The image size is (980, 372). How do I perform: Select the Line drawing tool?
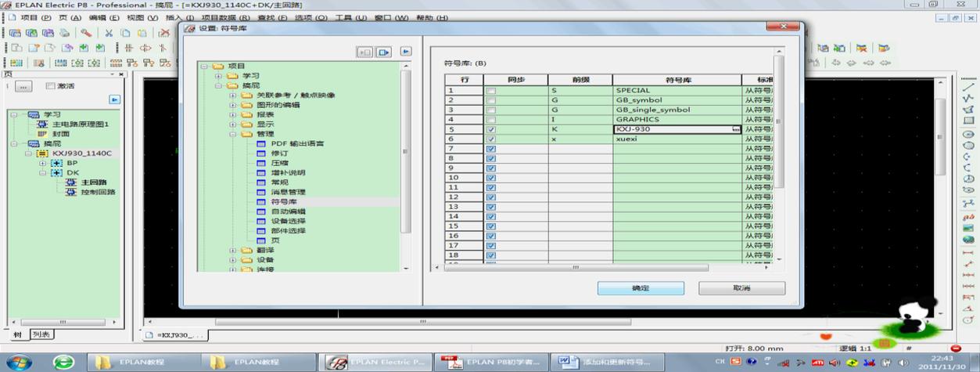[x=968, y=88]
